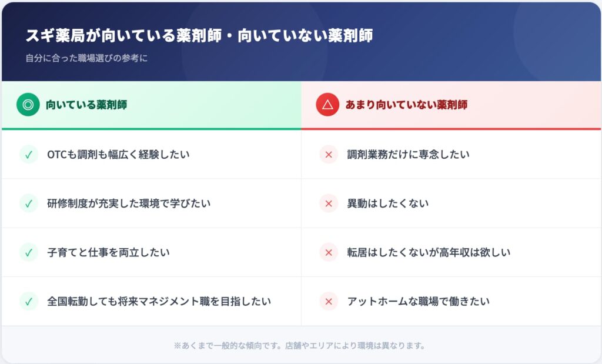
Task: Click the red triangle warning icon
Action: click(x=327, y=105)
